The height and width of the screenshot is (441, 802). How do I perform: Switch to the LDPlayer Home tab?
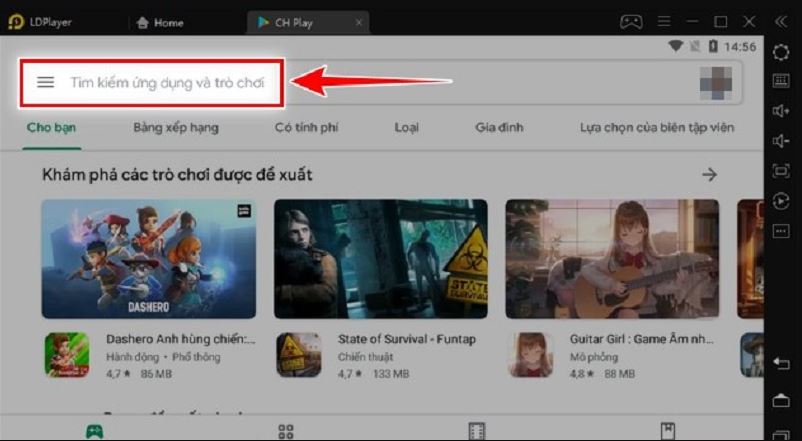pos(160,22)
